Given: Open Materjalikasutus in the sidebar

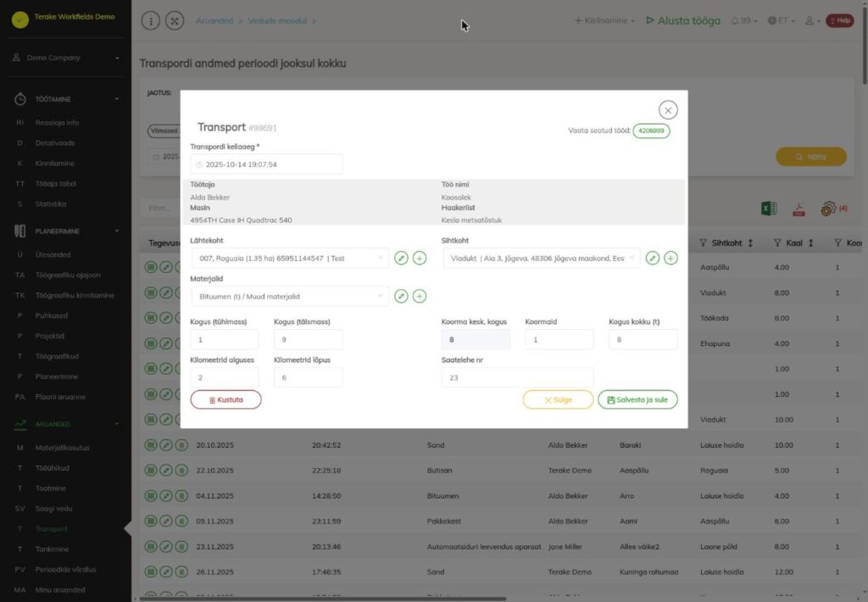Looking at the screenshot, I should tap(62, 448).
